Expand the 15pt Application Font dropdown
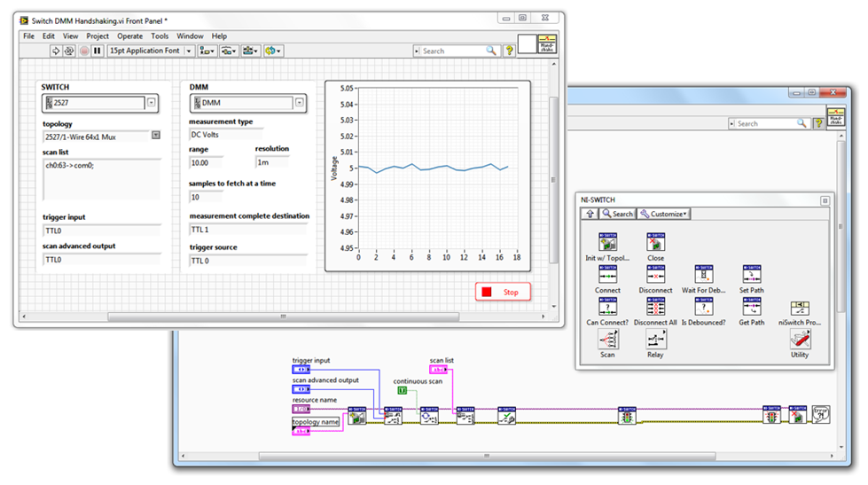Image resolution: width=868 pixels, height=485 pixels. pyautogui.click(x=188, y=51)
